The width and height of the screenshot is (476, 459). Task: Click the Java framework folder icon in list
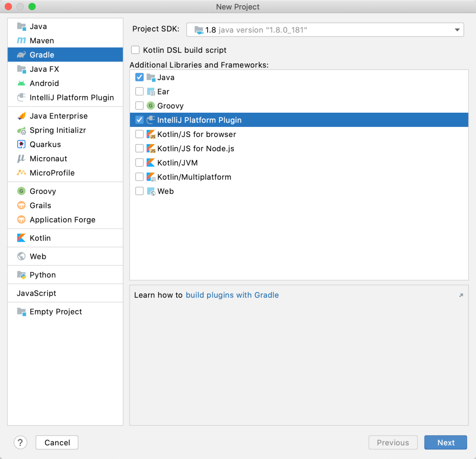tap(151, 78)
